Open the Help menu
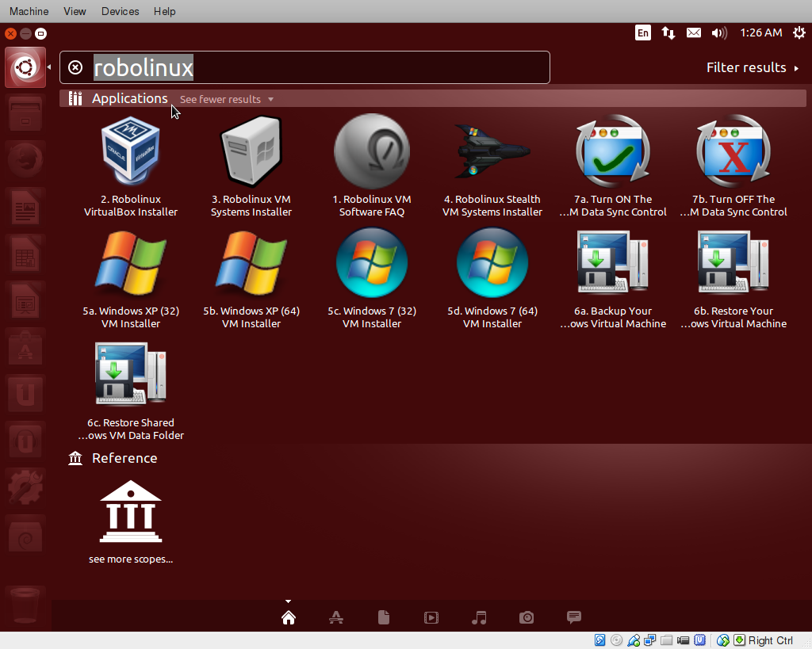This screenshot has width=812, height=649. 165,11
